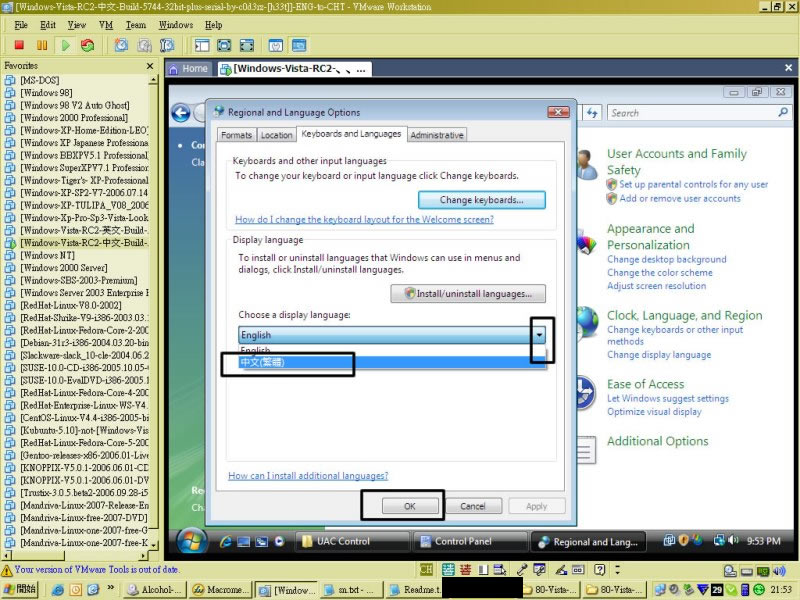Image resolution: width=800 pixels, height=600 pixels.
Task: Close the Regional and Language Options dialog
Action: click(x=558, y=112)
